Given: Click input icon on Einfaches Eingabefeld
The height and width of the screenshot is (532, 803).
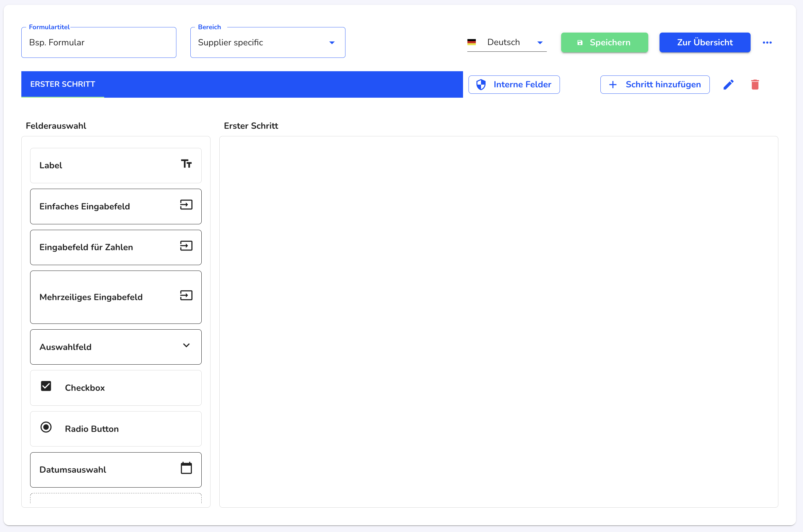Looking at the screenshot, I should [186, 205].
